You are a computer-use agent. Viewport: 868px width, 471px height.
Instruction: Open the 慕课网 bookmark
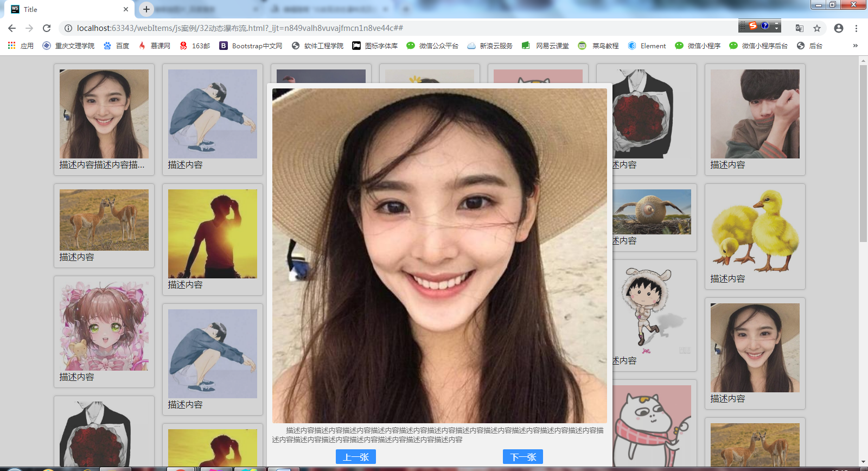point(154,46)
